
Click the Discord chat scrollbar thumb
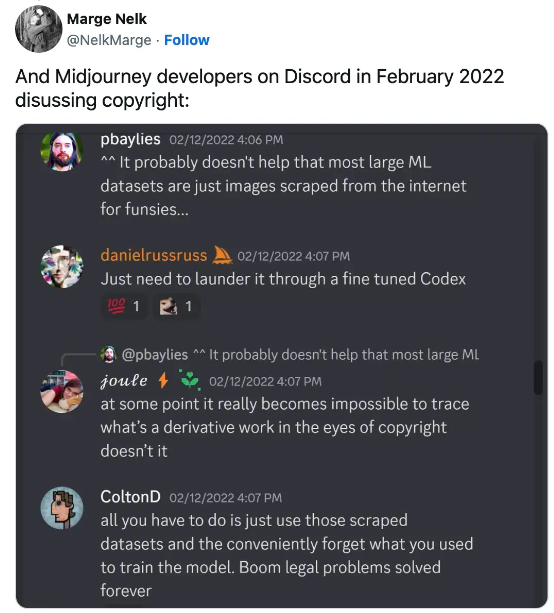tap(538, 377)
